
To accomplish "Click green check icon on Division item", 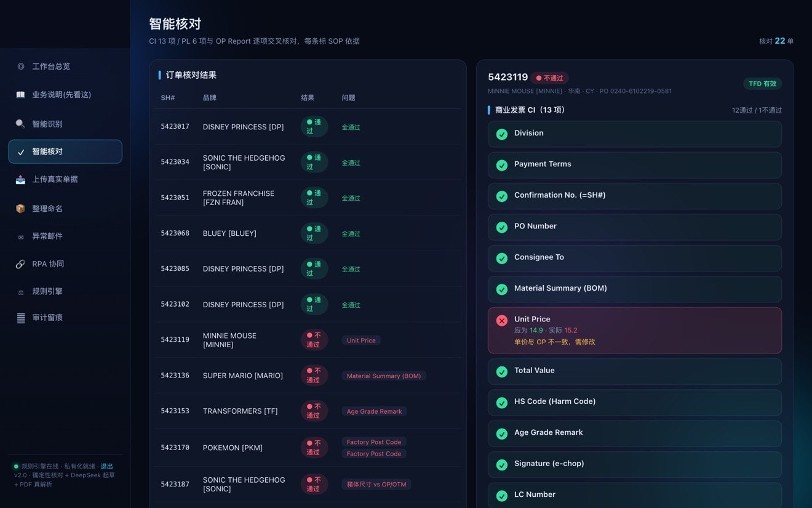I will point(502,134).
